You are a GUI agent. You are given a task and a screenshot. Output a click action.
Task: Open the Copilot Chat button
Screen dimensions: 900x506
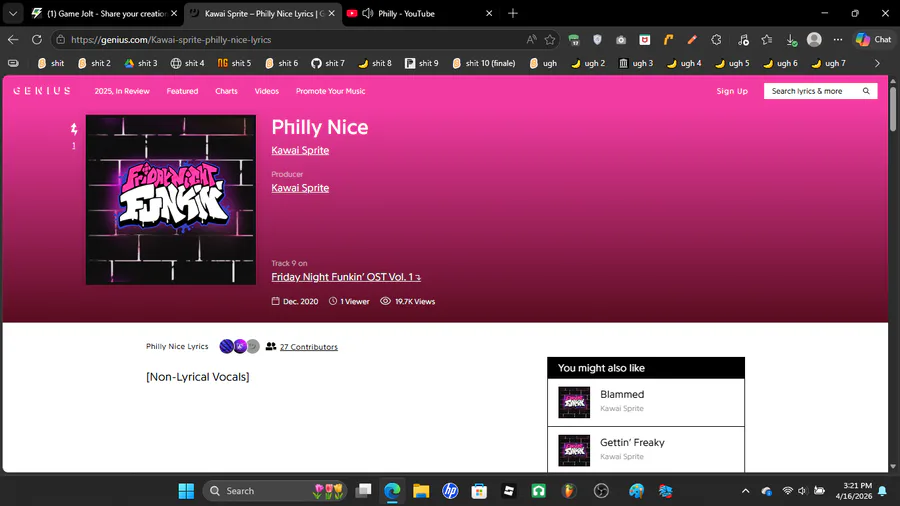coord(874,40)
